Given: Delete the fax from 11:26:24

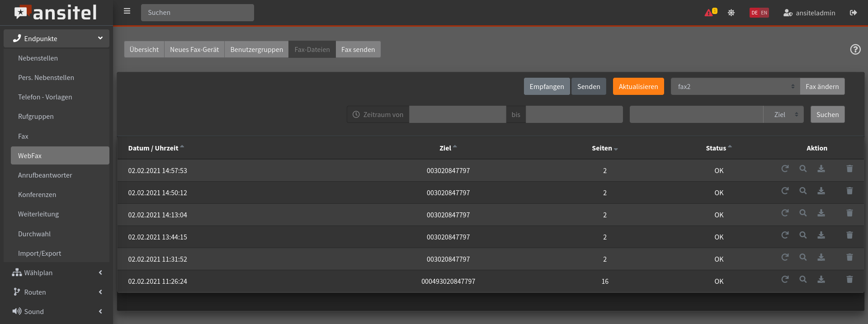Looking at the screenshot, I should (849, 279).
